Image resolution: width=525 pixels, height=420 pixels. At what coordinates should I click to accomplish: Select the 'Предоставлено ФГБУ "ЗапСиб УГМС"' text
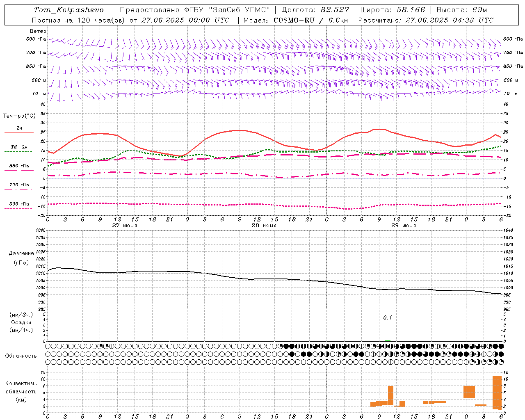tap(195, 9)
